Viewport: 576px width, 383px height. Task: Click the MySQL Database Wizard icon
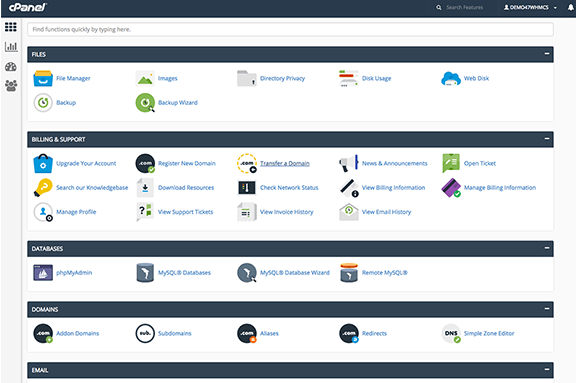[x=247, y=273]
